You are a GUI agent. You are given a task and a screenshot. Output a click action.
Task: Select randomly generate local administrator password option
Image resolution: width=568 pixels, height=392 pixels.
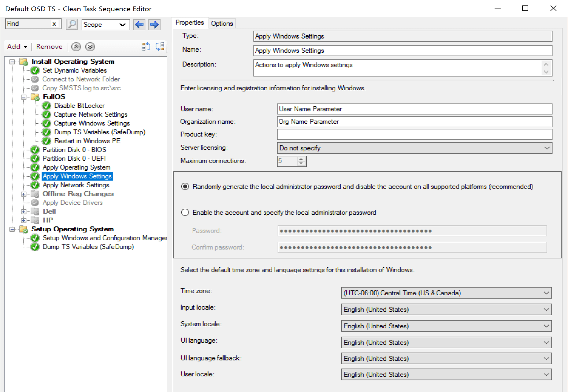click(185, 187)
